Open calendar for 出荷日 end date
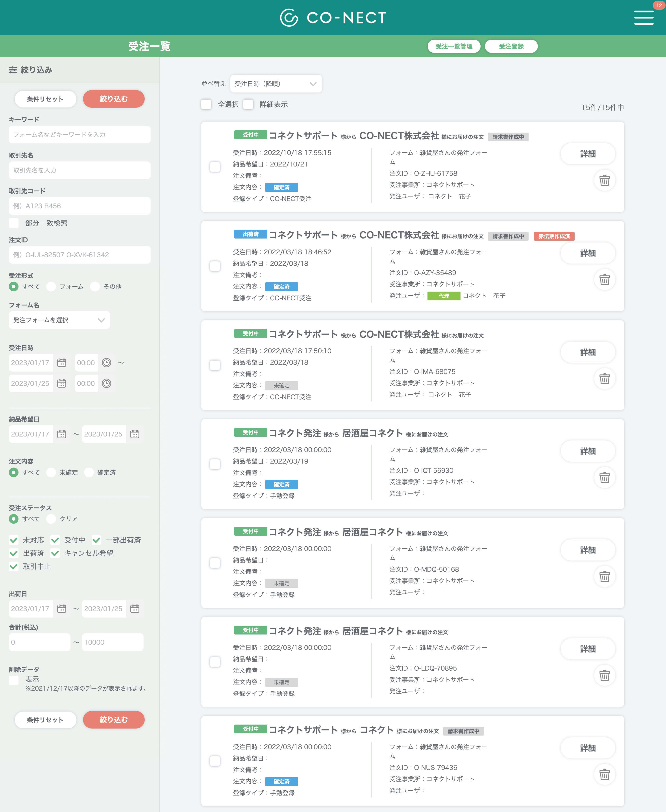The width and height of the screenshot is (666, 812). [135, 609]
